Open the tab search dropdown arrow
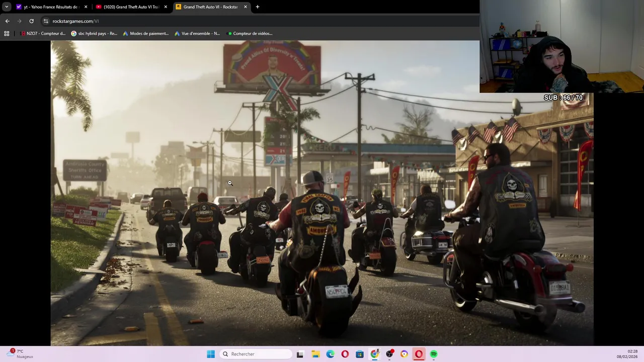644x362 pixels. 6,7
